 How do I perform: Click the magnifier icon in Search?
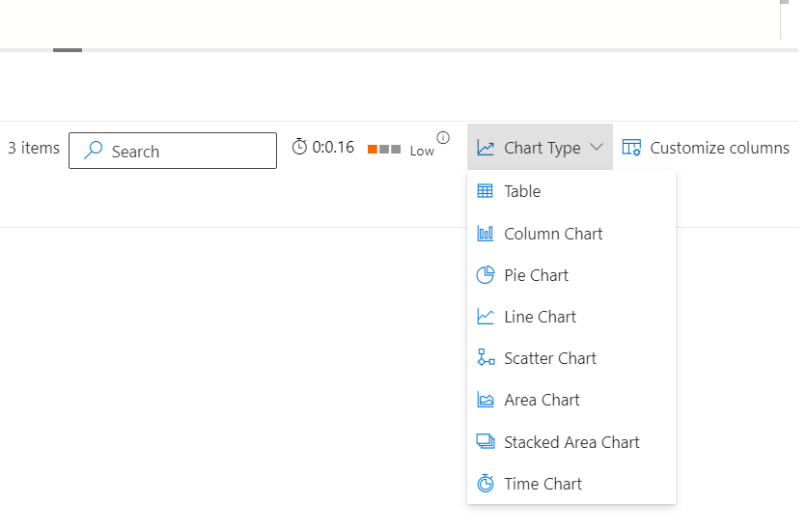(94, 151)
